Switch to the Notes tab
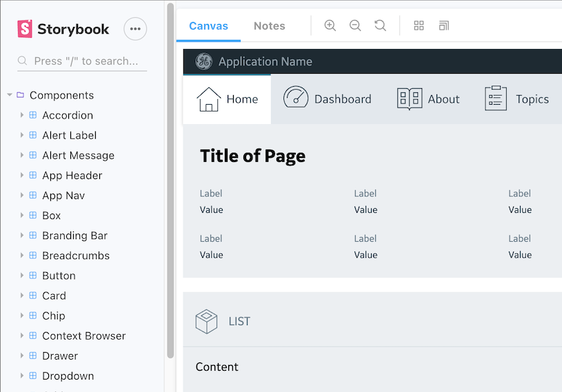The image size is (562, 392). coord(269,25)
